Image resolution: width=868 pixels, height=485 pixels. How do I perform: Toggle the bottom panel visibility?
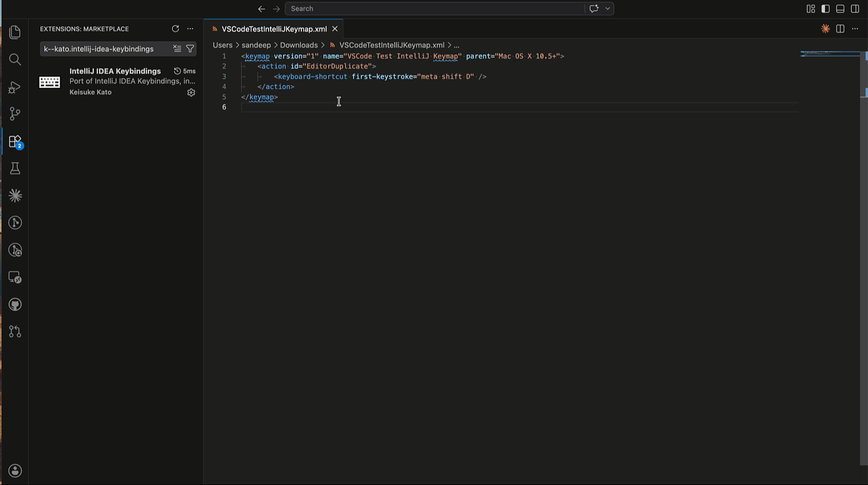point(840,9)
